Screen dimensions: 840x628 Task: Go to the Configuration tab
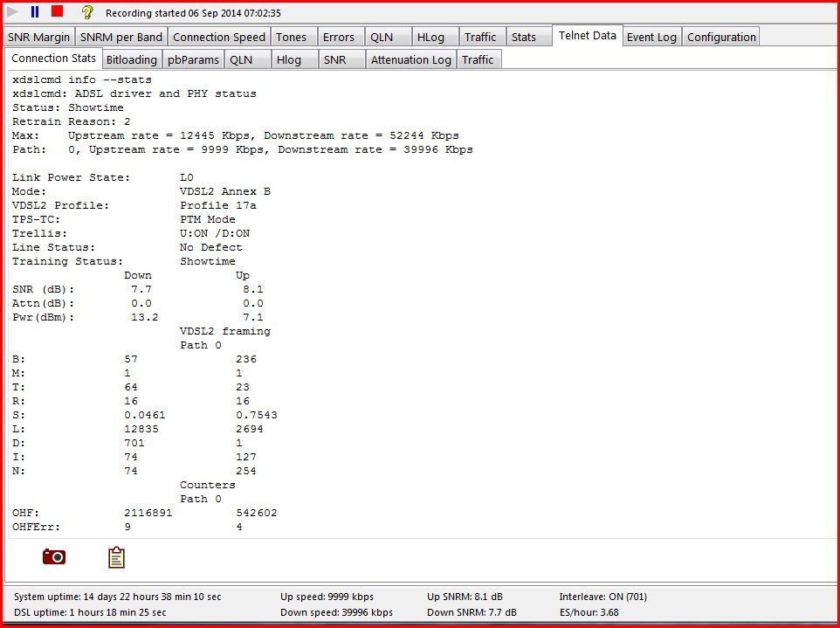(721, 37)
